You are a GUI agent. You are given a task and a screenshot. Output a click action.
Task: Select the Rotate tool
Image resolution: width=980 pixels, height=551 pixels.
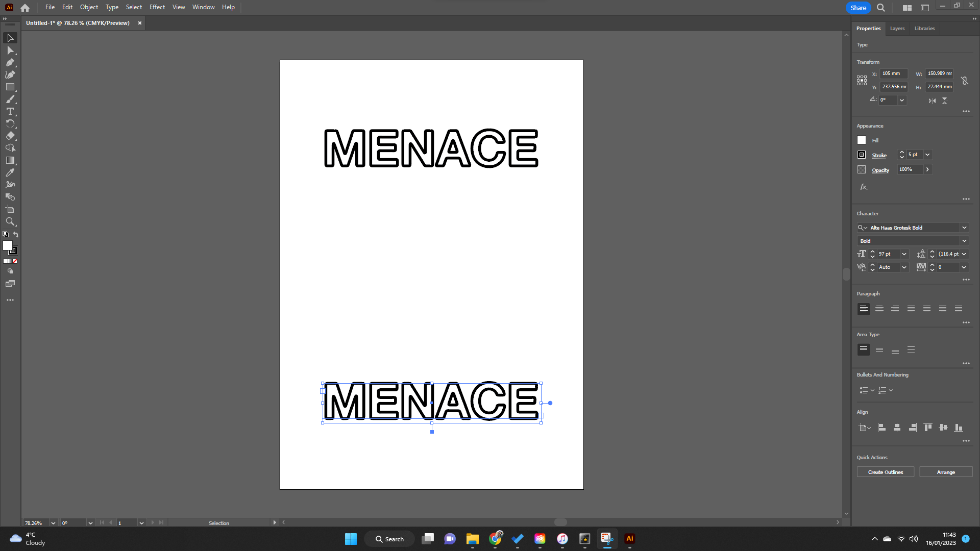10,124
